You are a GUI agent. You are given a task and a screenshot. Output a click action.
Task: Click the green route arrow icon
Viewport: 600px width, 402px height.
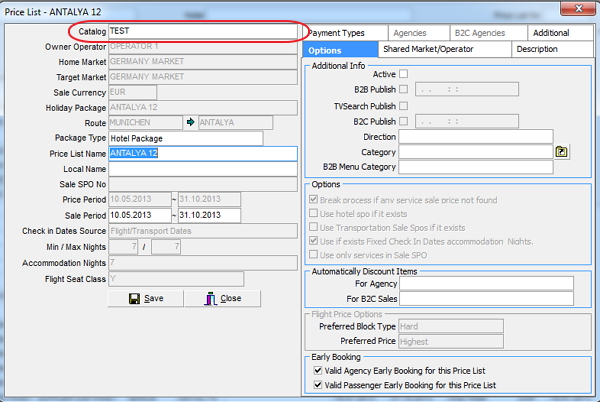point(190,123)
